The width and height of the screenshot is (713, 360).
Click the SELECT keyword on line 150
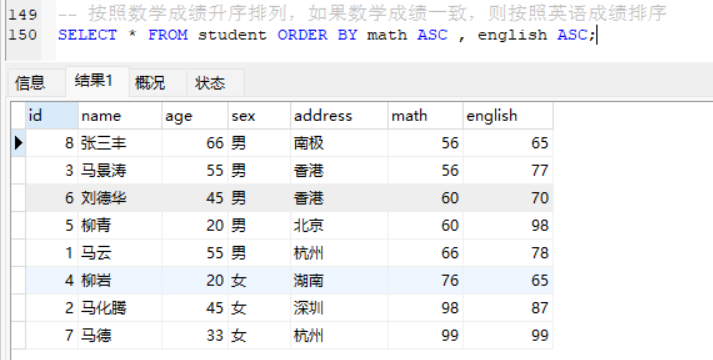(87, 35)
